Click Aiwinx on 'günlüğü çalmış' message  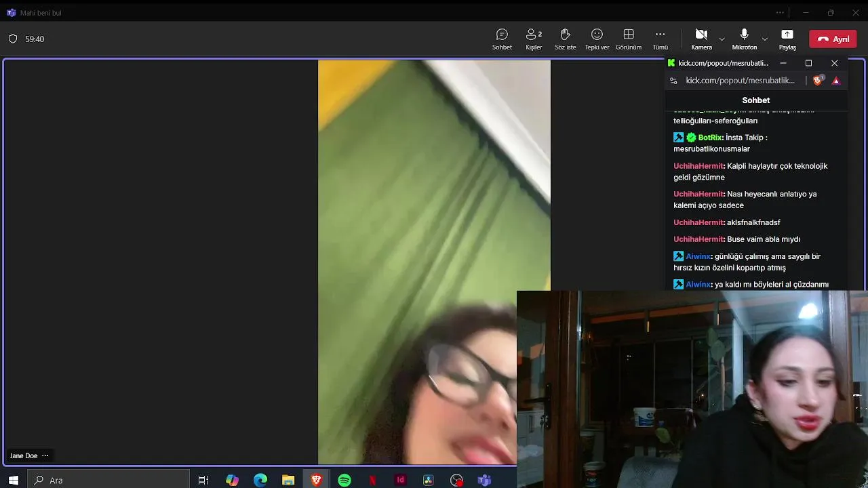point(698,256)
